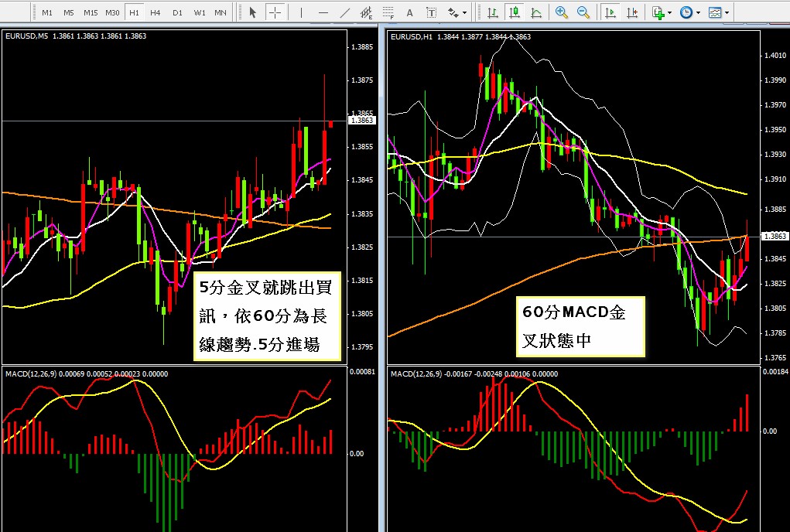Switch to M30 timeframe
790x532 pixels.
click(112, 12)
